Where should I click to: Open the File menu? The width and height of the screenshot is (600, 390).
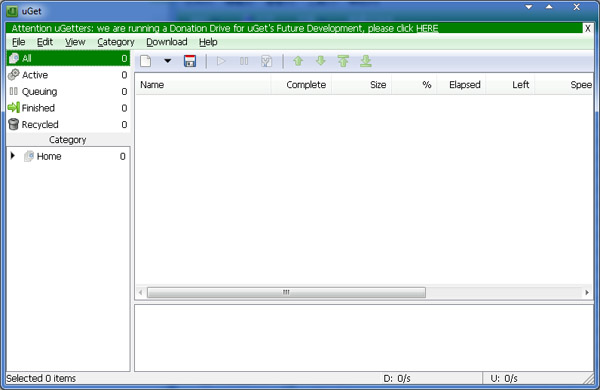[x=18, y=42]
